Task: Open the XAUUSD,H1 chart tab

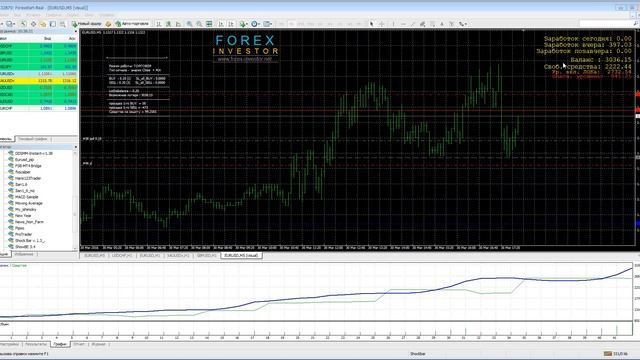Action: point(178,256)
